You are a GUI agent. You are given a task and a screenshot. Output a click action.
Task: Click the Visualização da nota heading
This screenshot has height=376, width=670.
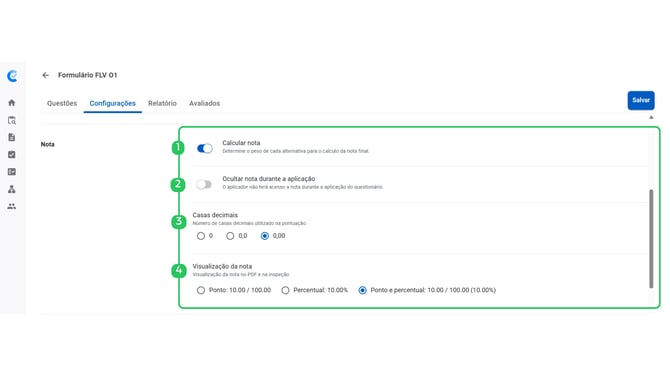pyautogui.click(x=222, y=266)
